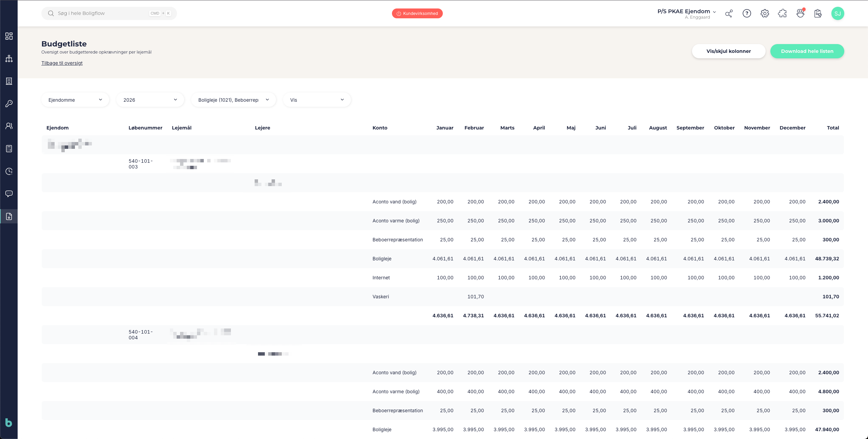Screen dimensions: 868x439
Task: Open the support agent icon with notification
Action: pyautogui.click(x=800, y=14)
